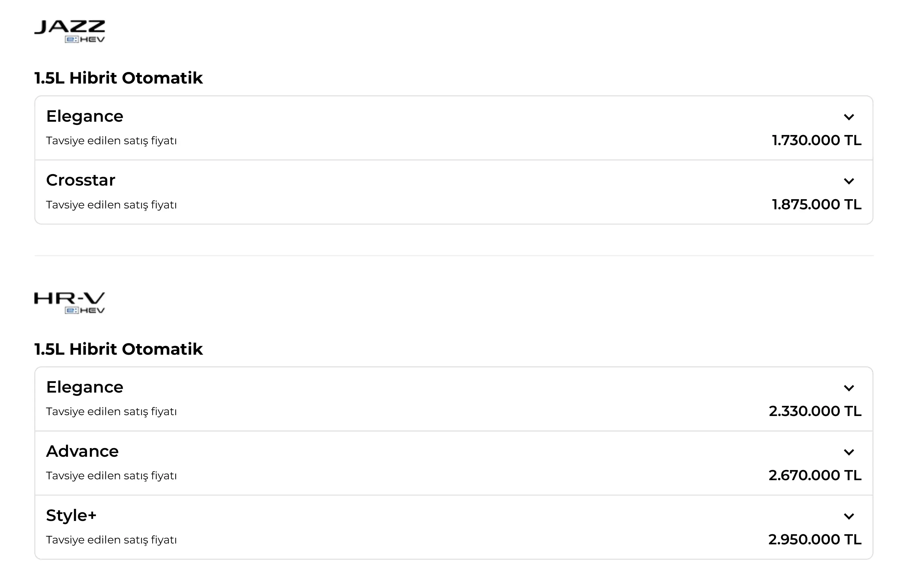Click the 2.950.000 TL price

coord(815,539)
